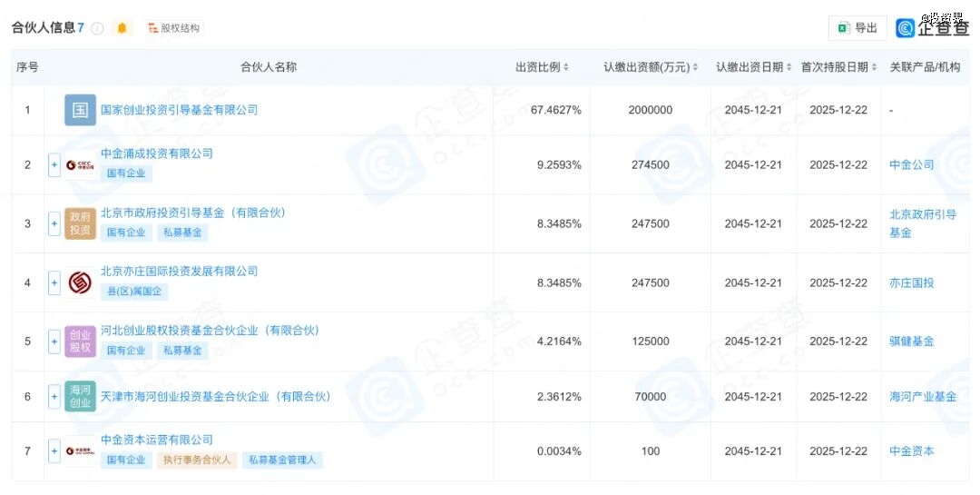Click 国有企业 tag under 北京市政府投资引导基金

(x=125, y=233)
